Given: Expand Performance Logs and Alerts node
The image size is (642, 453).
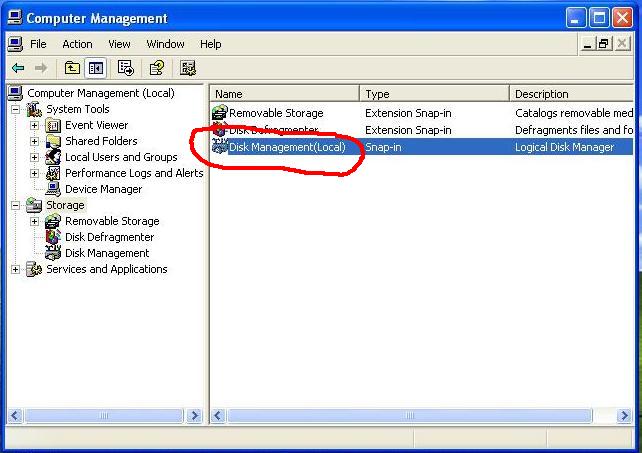Looking at the screenshot, I should tap(34, 173).
